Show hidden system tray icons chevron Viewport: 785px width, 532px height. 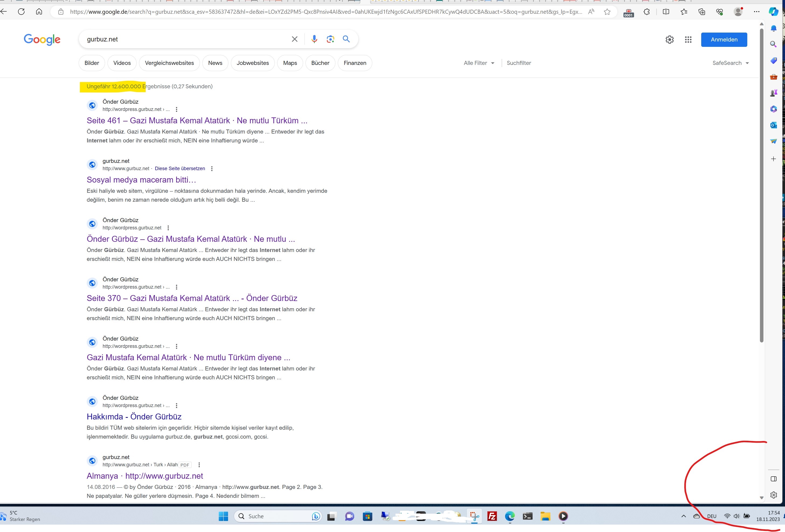pyautogui.click(x=684, y=516)
